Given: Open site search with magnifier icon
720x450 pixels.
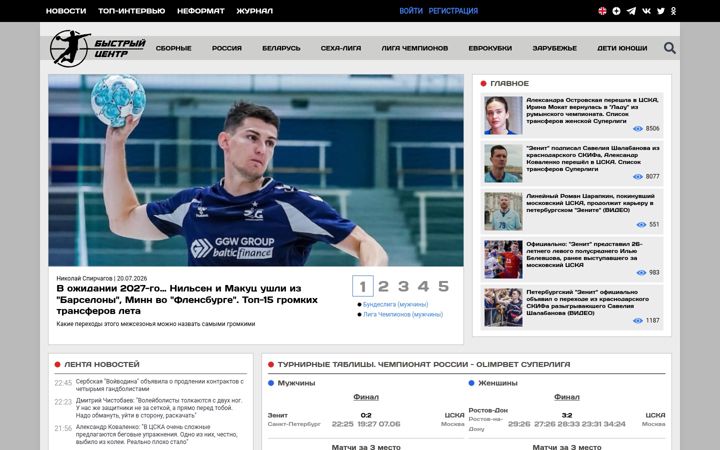Looking at the screenshot, I should click(669, 48).
